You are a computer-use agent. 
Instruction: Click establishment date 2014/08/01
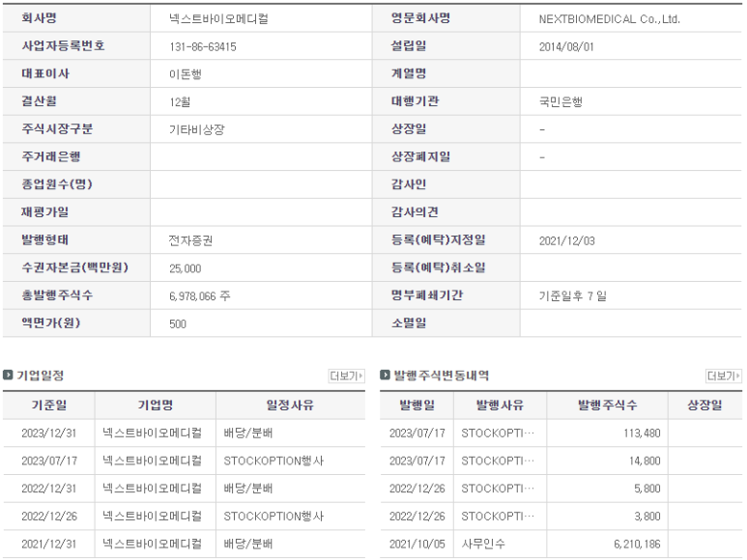pyautogui.click(x=566, y=46)
